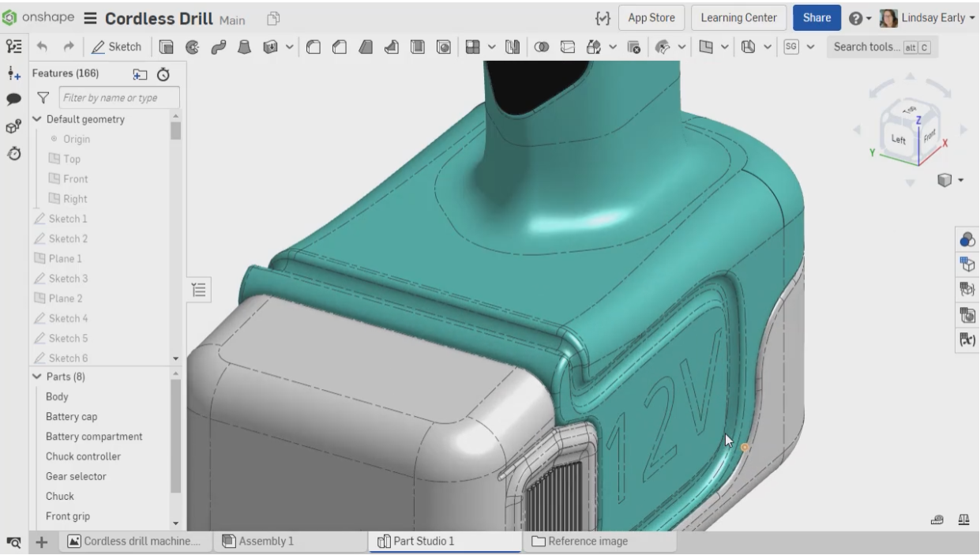The height and width of the screenshot is (555, 980).
Task: Click the plus icon to insert new tab
Action: [x=42, y=542]
